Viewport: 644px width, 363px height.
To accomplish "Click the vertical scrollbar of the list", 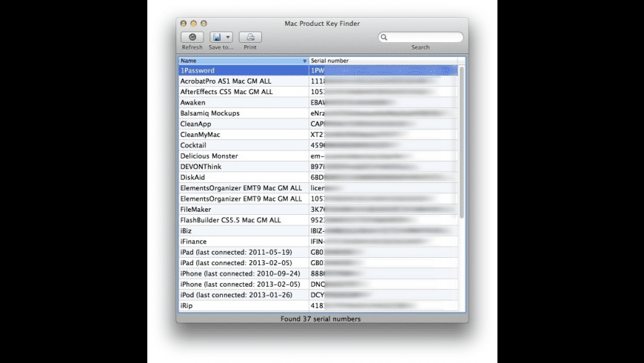I will [462, 141].
